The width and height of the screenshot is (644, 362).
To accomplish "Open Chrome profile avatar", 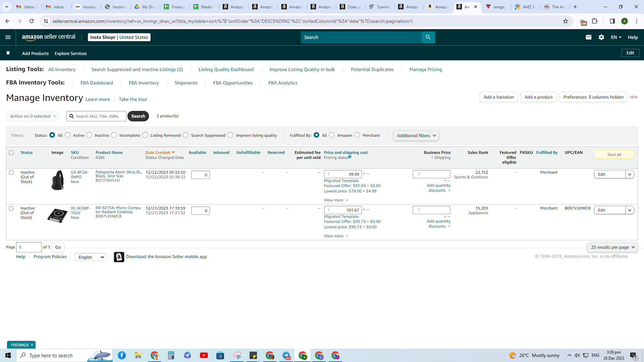I will tap(625, 21).
